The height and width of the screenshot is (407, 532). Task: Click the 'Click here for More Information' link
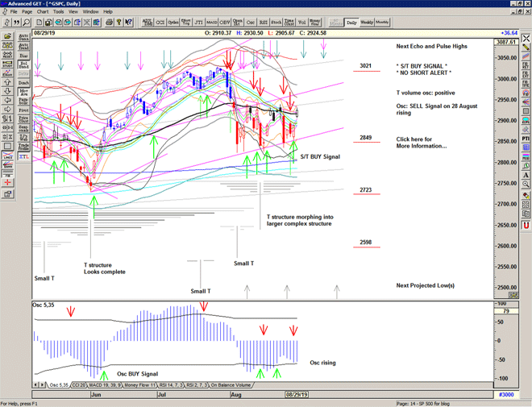pos(422,143)
